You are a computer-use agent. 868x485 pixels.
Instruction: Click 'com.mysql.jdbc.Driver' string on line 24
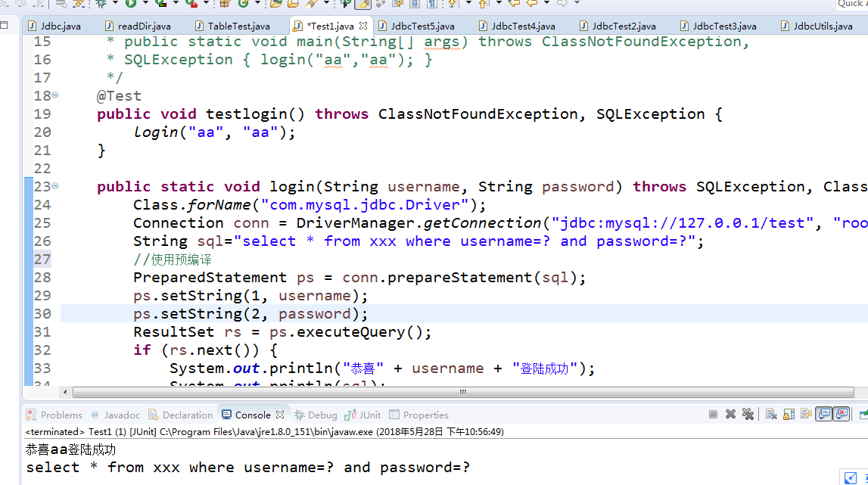(365, 205)
